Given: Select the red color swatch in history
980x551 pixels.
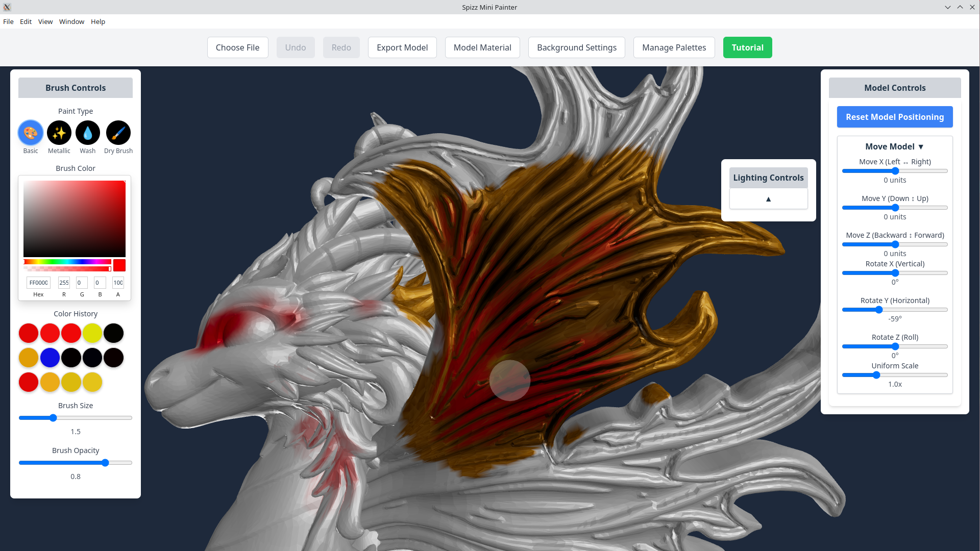Looking at the screenshot, I should click(x=28, y=332).
